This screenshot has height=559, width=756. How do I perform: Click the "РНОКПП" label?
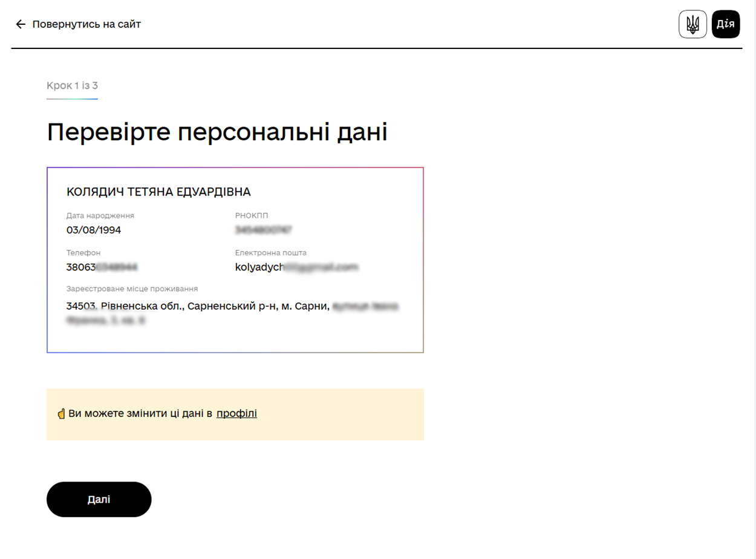[x=251, y=215]
